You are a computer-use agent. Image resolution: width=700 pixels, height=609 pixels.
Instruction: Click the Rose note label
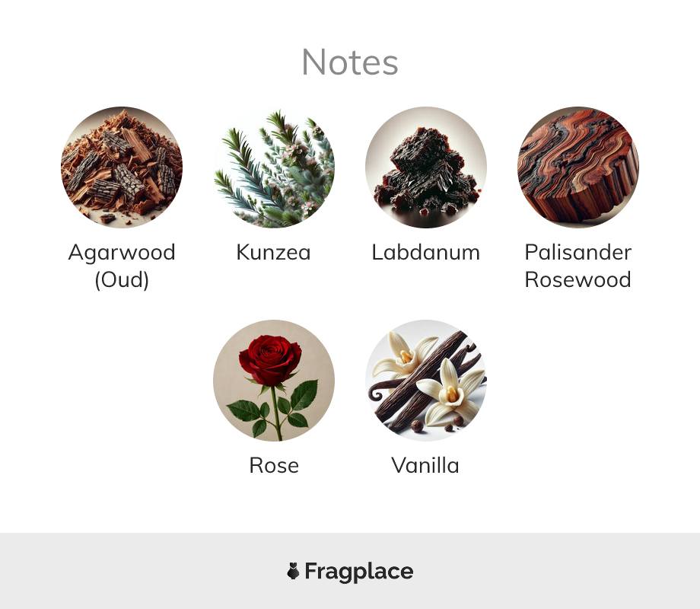coord(274,465)
